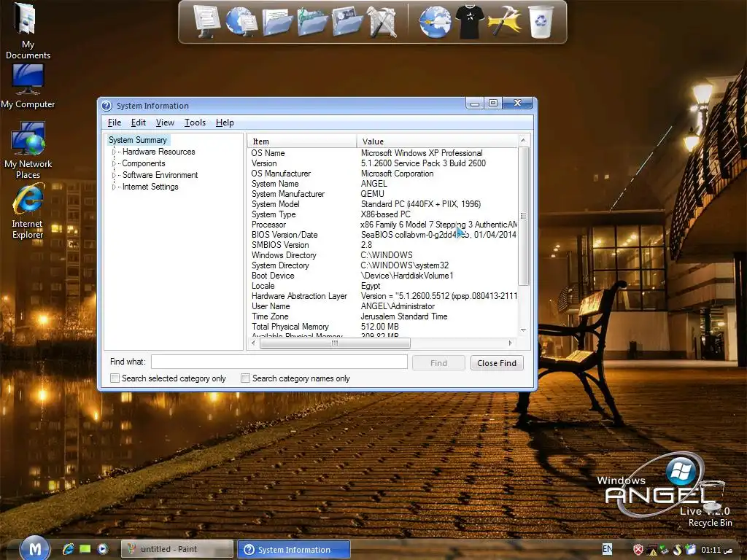Click the vertical scrollbar down arrow
Viewport: 747px width, 560px height.
point(523,330)
